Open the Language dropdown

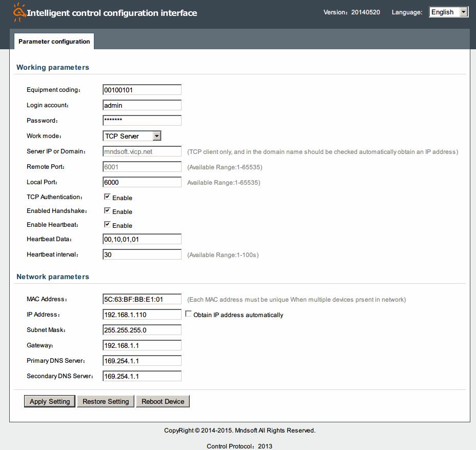[448, 12]
